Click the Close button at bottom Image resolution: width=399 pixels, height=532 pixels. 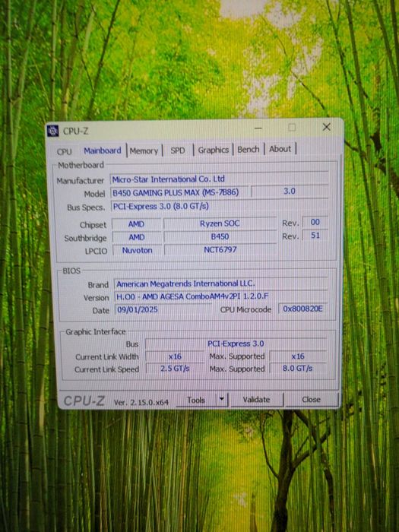click(311, 399)
